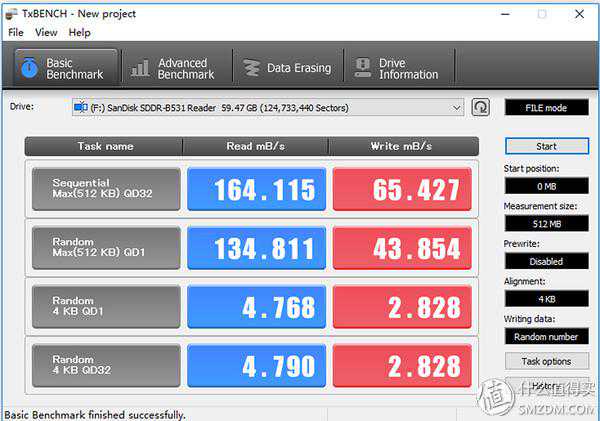Click the Drive Information icon

click(x=361, y=68)
